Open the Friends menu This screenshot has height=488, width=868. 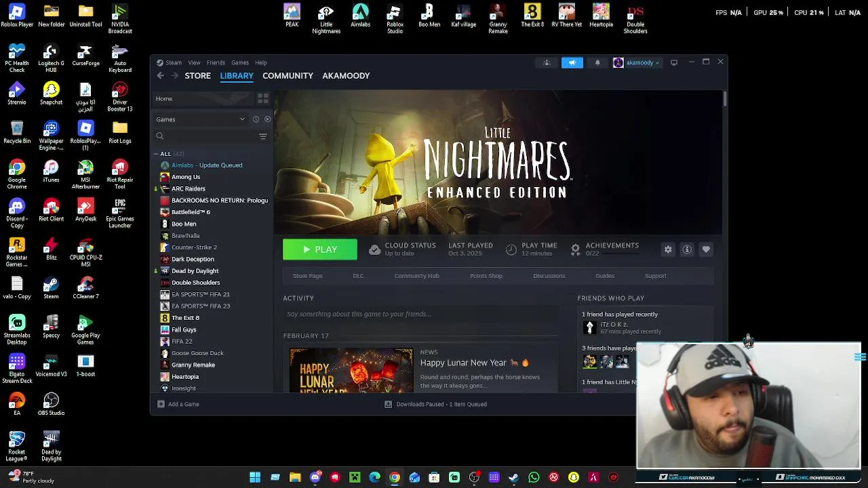[216, 62]
